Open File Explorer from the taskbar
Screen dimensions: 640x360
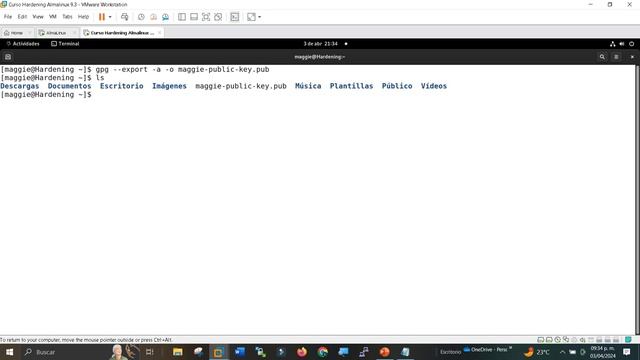(178, 352)
